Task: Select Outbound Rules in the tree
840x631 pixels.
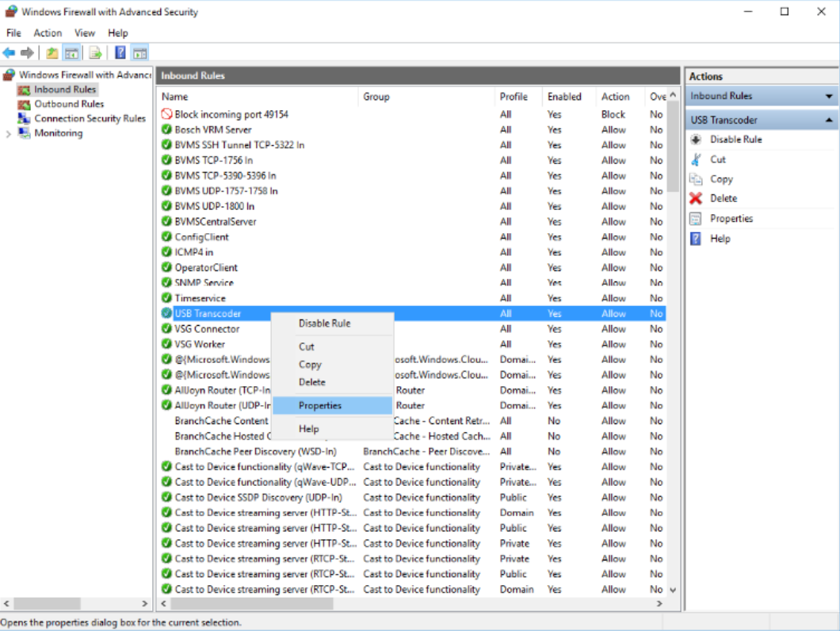Action: [x=69, y=104]
